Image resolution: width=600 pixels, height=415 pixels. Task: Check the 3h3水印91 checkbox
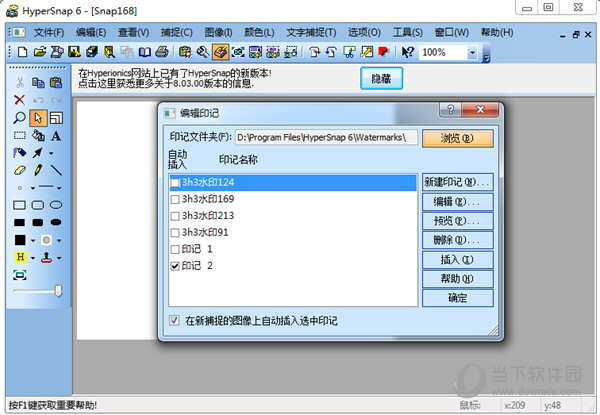175,233
